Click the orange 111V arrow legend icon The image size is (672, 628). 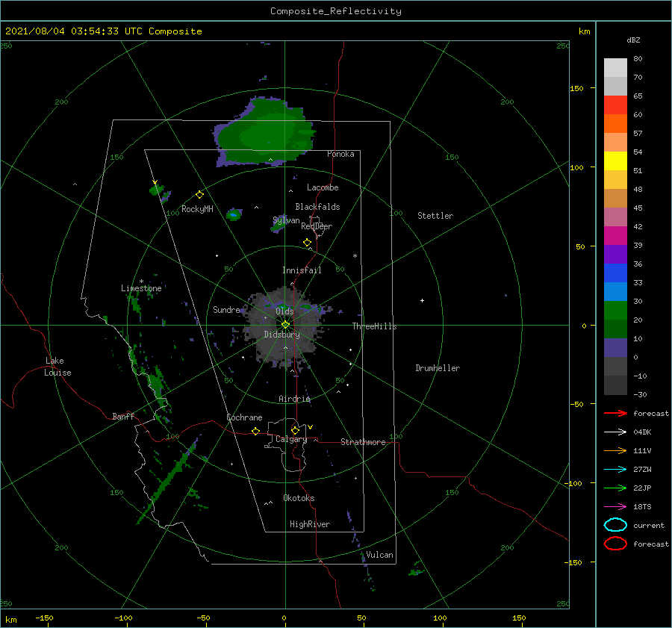(615, 450)
